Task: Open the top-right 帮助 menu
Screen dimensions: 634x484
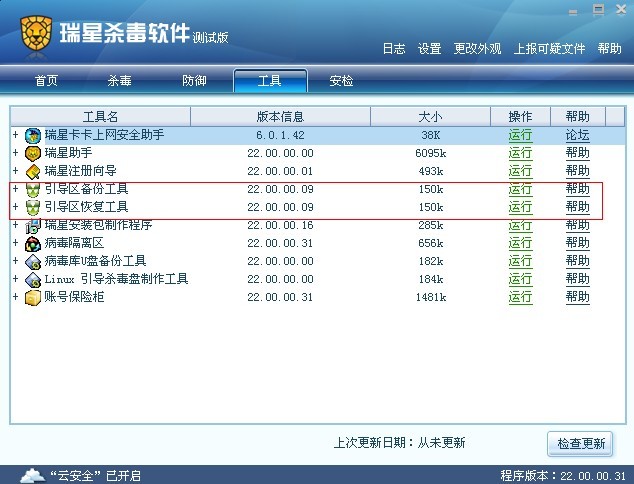Action: [609, 49]
